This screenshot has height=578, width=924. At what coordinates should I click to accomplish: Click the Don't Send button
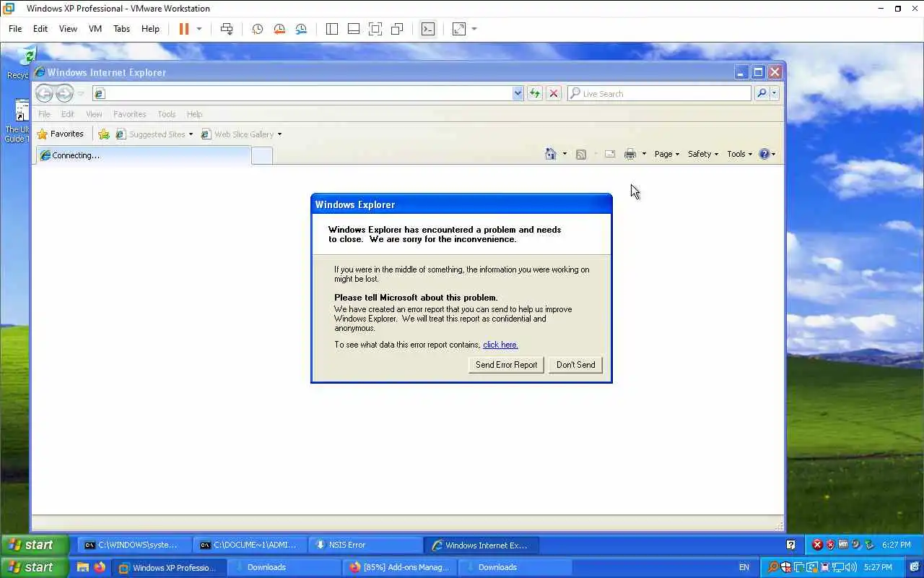pyautogui.click(x=575, y=365)
